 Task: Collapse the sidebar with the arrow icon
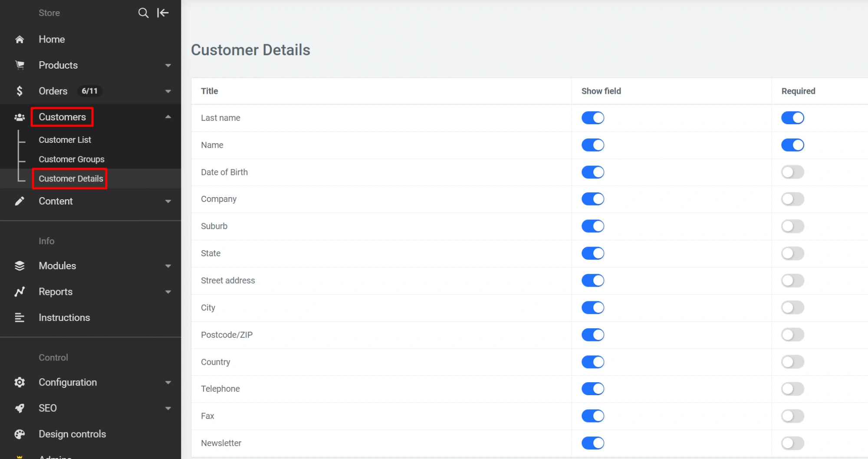(163, 13)
